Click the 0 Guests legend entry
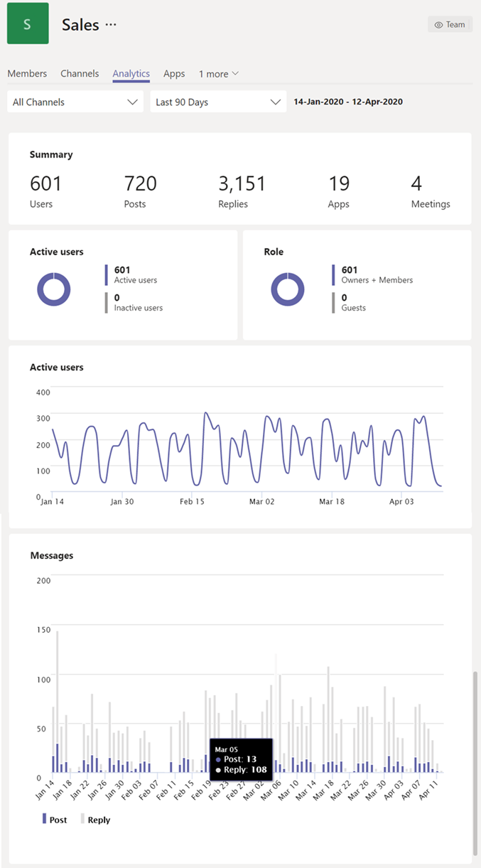The height and width of the screenshot is (868, 481). [349, 302]
